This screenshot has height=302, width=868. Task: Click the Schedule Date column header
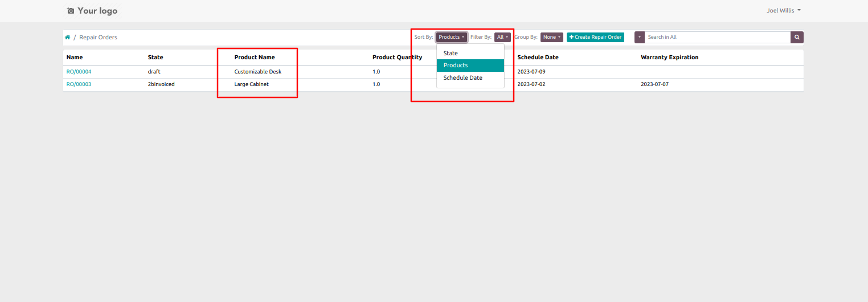(x=538, y=58)
